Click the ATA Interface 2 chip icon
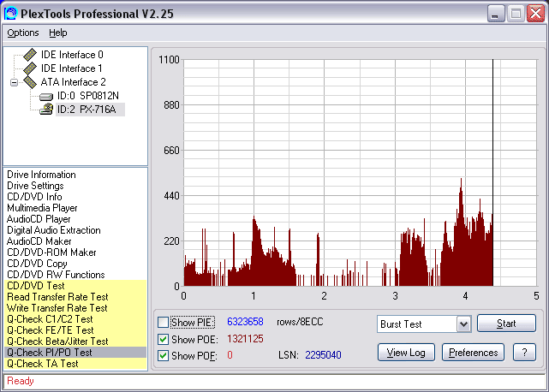Image resolution: width=549 pixels, height=392 pixels. pos(30,82)
